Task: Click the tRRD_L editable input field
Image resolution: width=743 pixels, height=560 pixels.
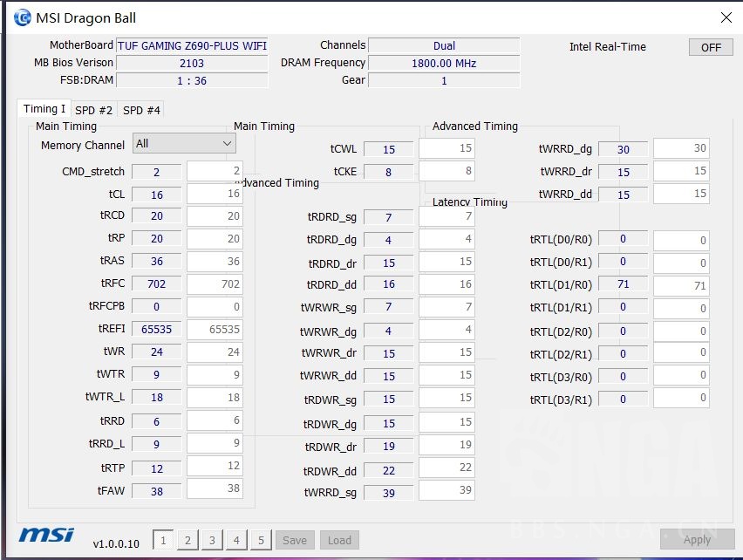Action: pyautogui.click(x=215, y=443)
